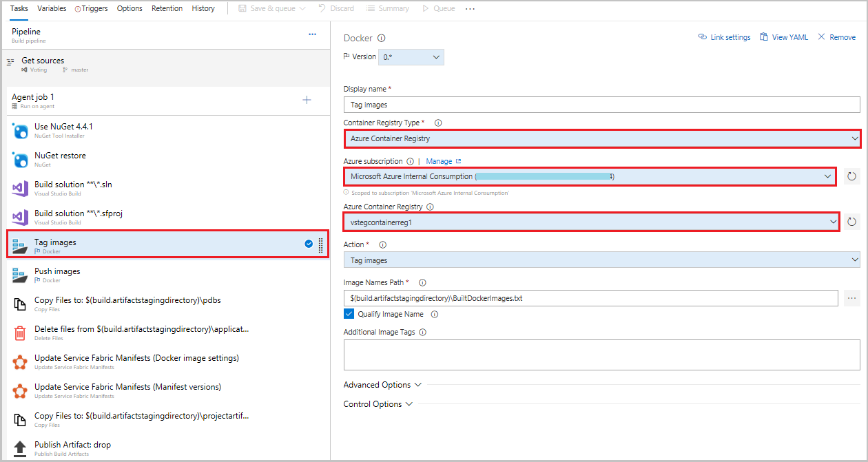The width and height of the screenshot is (868, 462).
Task: Refresh the Azure subscription list
Action: click(x=852, y=176)
